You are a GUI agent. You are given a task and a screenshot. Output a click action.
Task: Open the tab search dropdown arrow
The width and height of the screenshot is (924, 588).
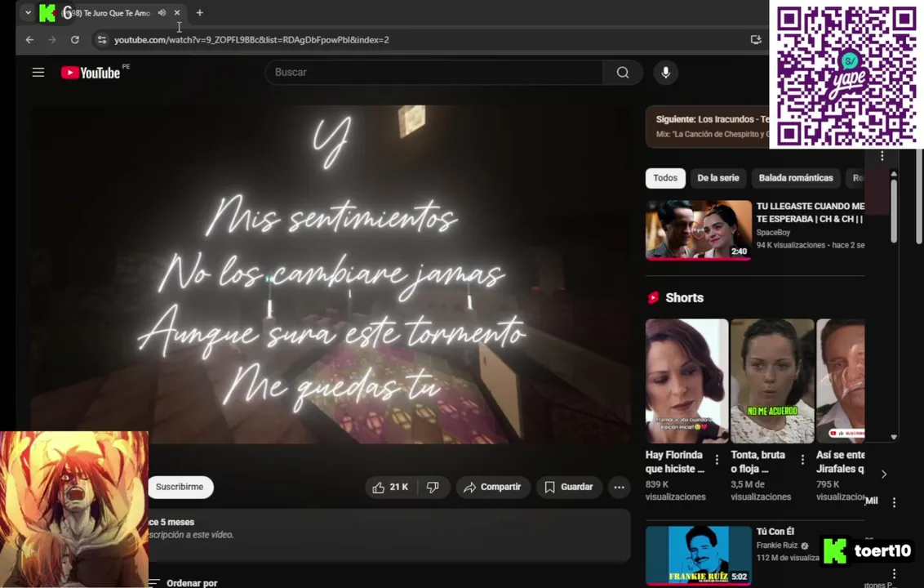(x=28, y=12)
